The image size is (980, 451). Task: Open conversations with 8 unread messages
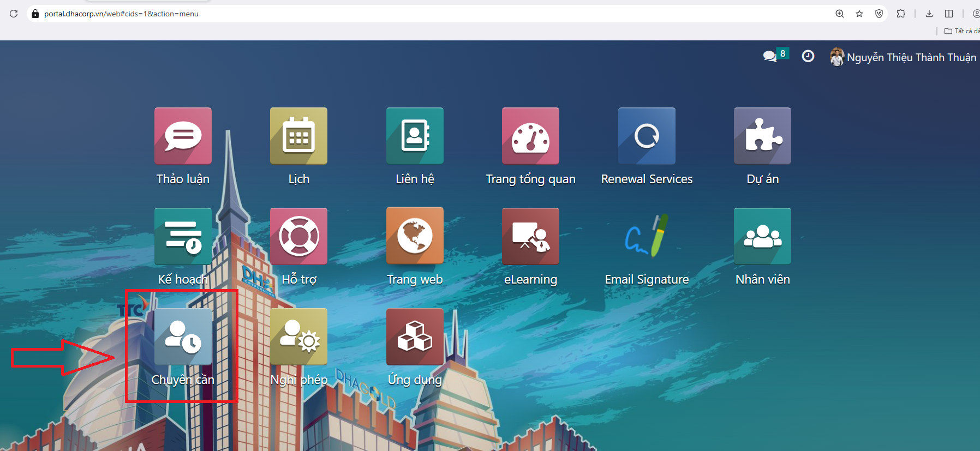click(774, 56)
